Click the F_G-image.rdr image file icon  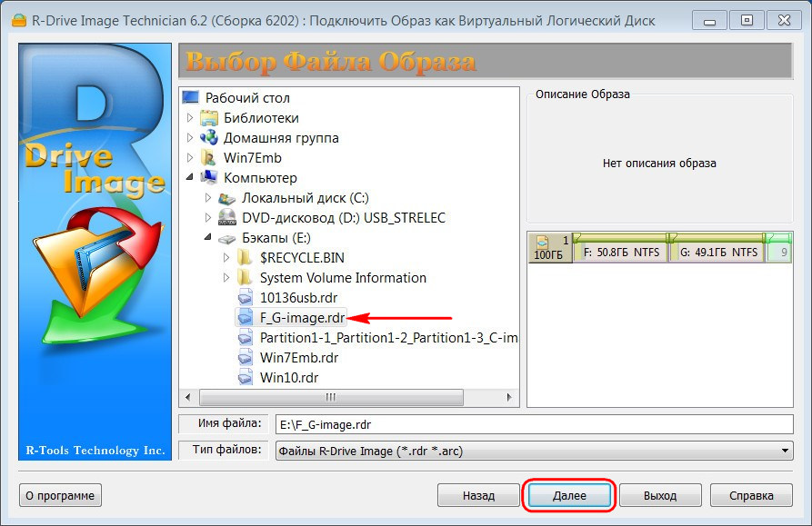point(245,318)
